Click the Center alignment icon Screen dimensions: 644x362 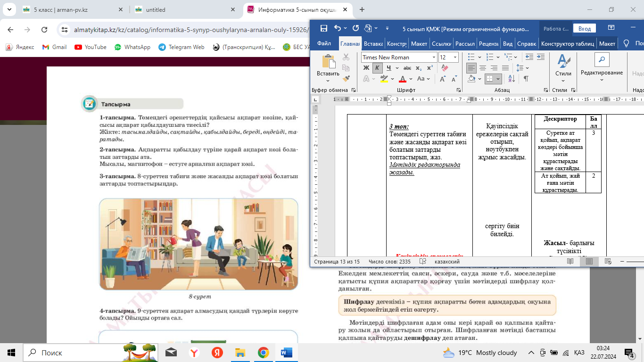click(x=482, y=68)
